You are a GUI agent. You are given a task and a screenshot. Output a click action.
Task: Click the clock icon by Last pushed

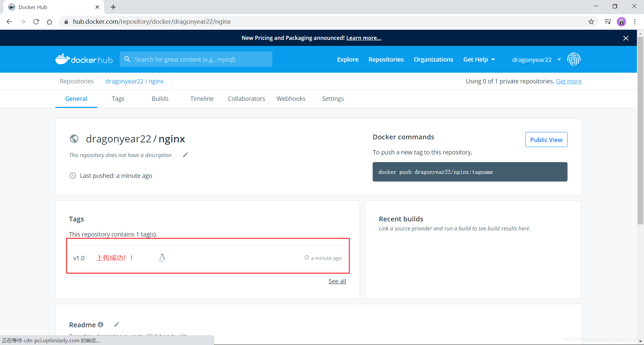[73, 176]
